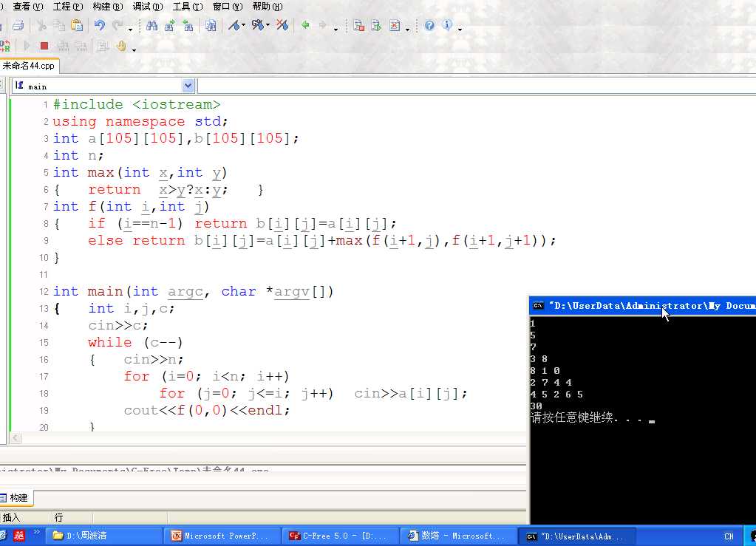
Task: Click the Find Next binoculars icon
Action: click(170, 25)
